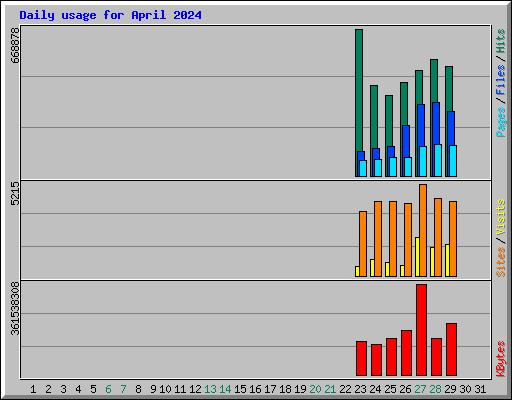Click the orange visits bar for day 27
Image resolution: width=512 pixels, height=400 pixels.
click(423, 230)
